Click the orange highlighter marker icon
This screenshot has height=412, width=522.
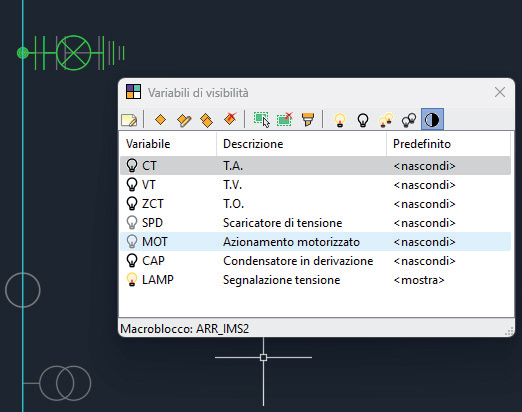tap(308, 119)
